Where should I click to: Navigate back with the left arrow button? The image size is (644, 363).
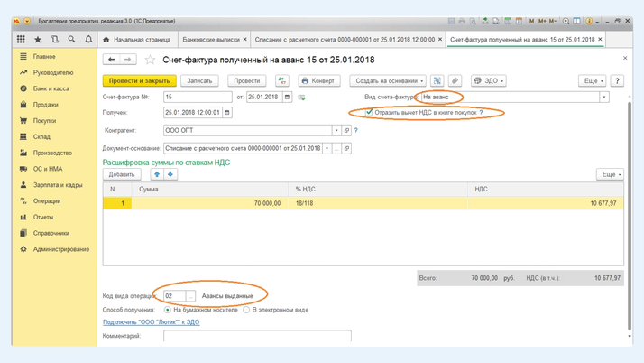112,60
